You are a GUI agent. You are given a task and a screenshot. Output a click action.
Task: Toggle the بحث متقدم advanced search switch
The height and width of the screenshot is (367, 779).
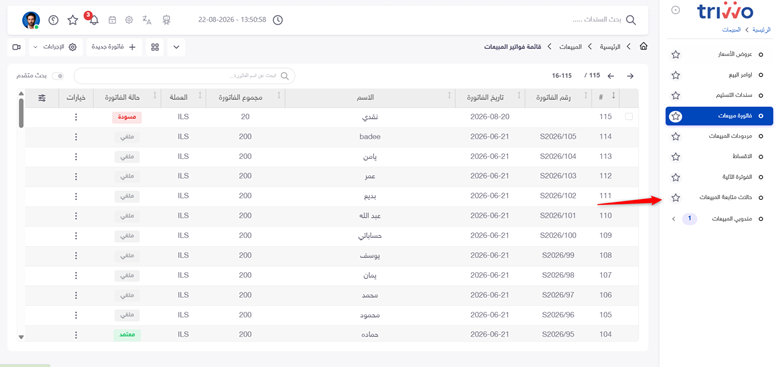(x=58, y=76)
